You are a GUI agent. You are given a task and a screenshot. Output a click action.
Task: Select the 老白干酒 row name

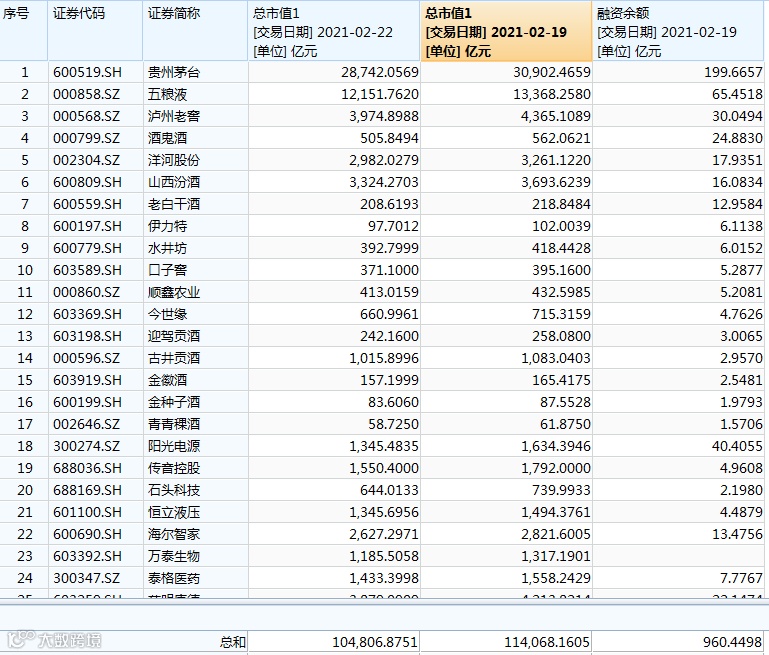pos(174,204)
